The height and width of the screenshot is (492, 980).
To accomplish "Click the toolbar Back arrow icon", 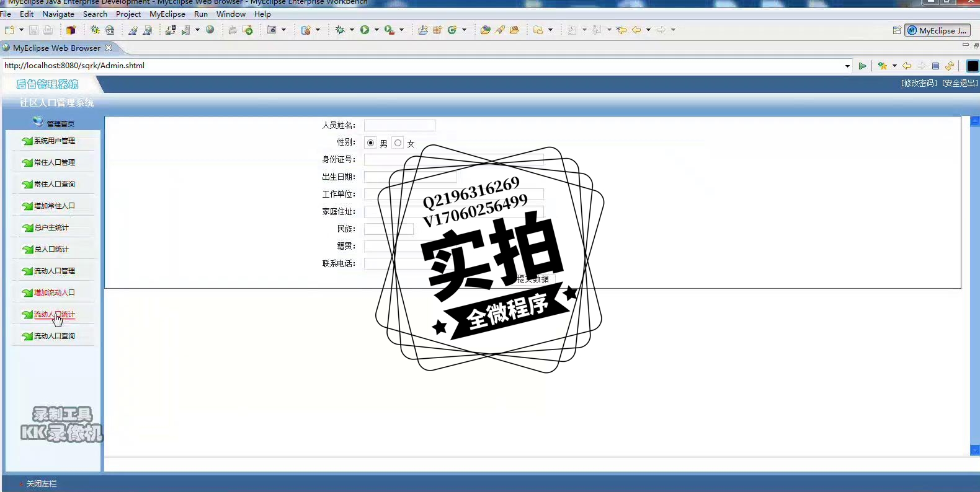I will tap(636, 30).
